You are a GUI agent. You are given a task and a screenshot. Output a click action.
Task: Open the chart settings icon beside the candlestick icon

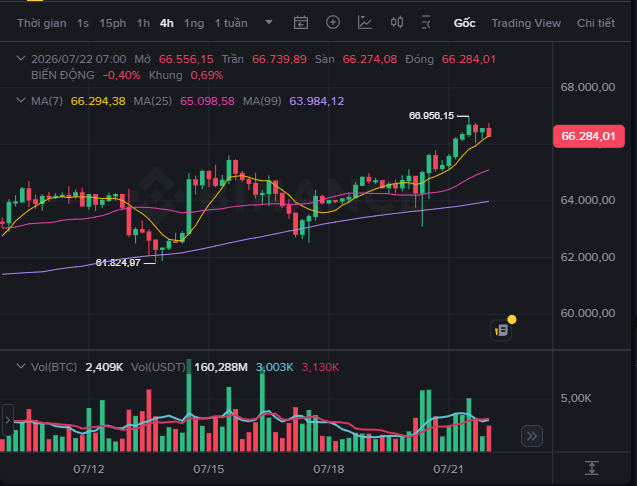click(426, 23)
